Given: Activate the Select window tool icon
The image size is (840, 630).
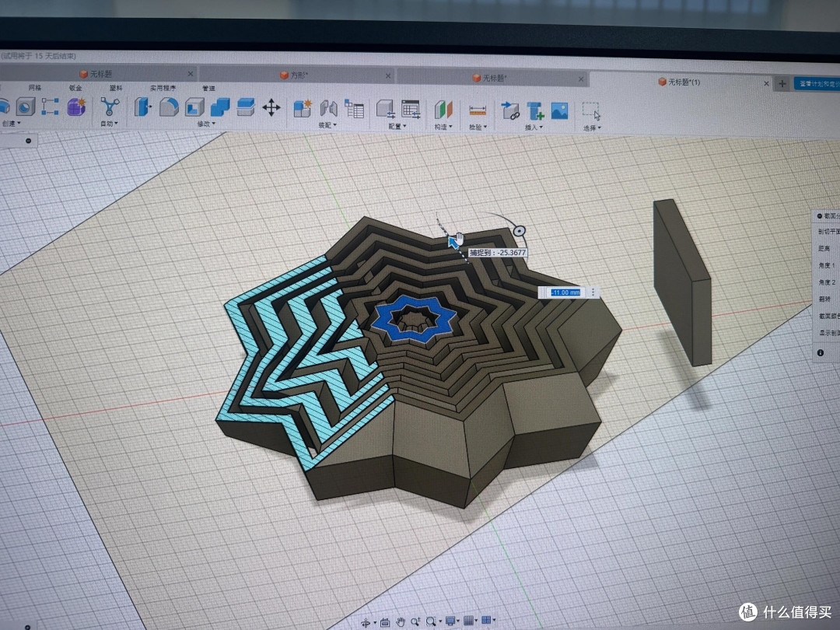Looking at the screenshot, I should point(591,111).
